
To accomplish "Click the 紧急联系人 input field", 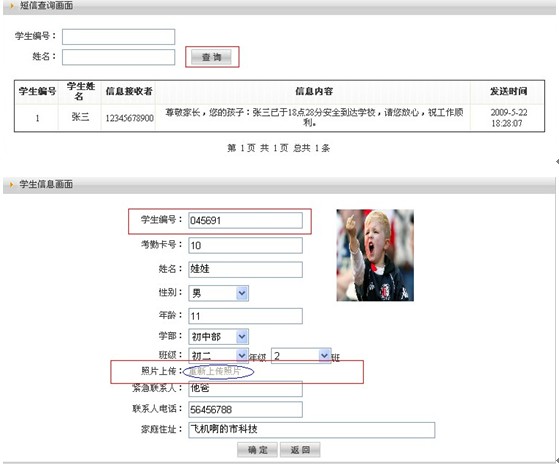I will pos(245,389).
